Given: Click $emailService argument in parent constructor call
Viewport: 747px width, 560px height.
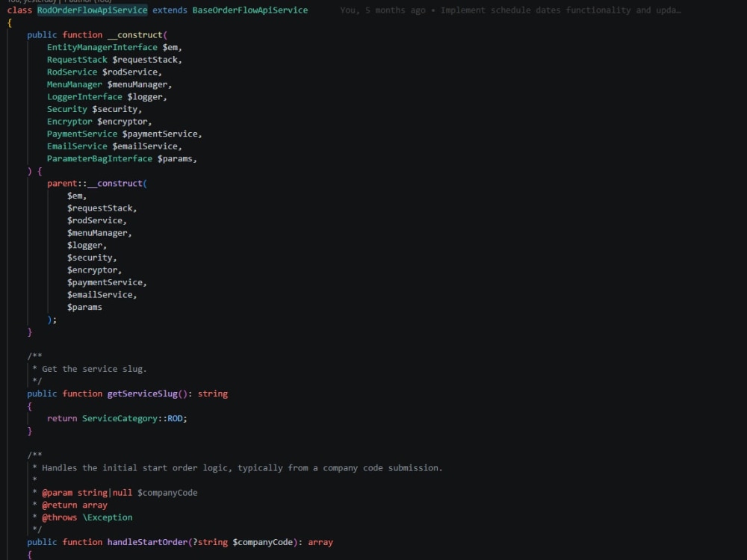Looking at the screenshot, I should [102, 295].
